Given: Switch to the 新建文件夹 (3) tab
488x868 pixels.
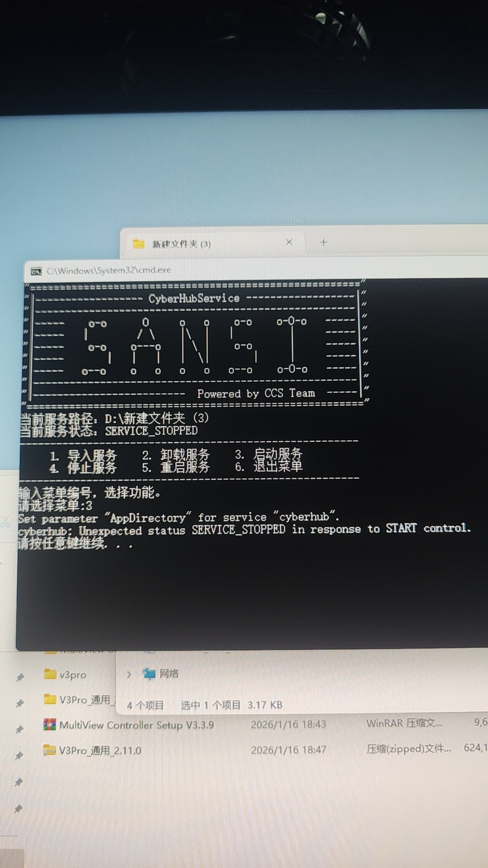Looking at the screenshot, I should (x=181, y=244).
